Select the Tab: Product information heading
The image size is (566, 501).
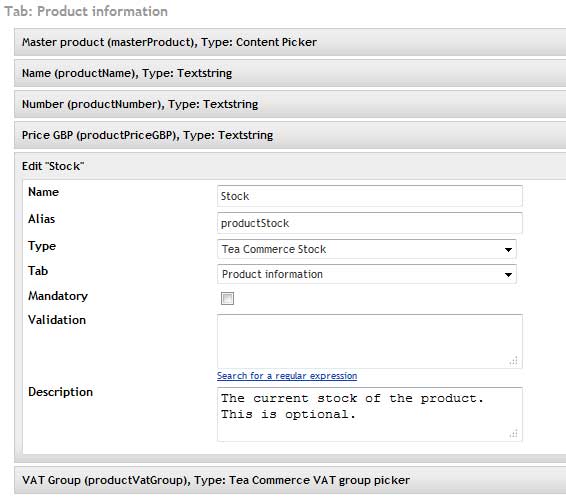(x=86, y=11)
